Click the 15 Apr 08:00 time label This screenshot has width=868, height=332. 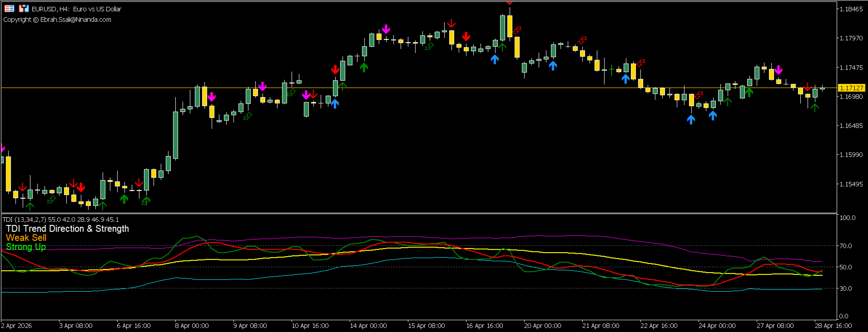426,326
